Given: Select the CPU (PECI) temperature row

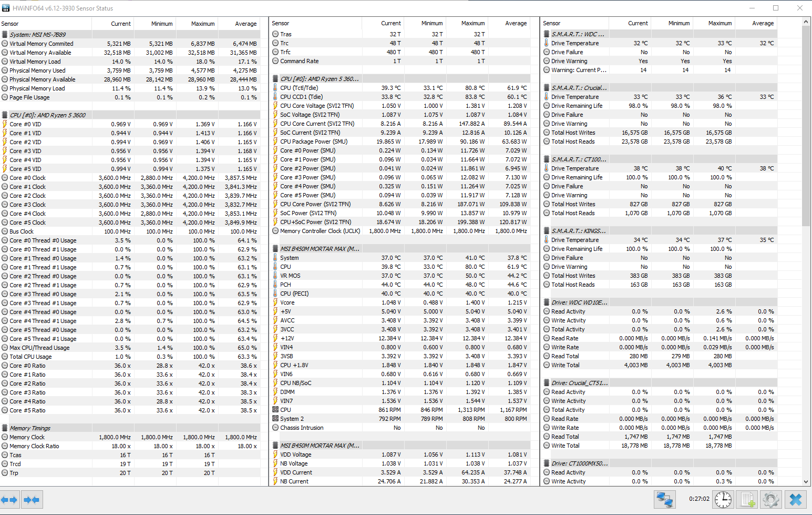Looking at the screenshot, I should [400, 294].
